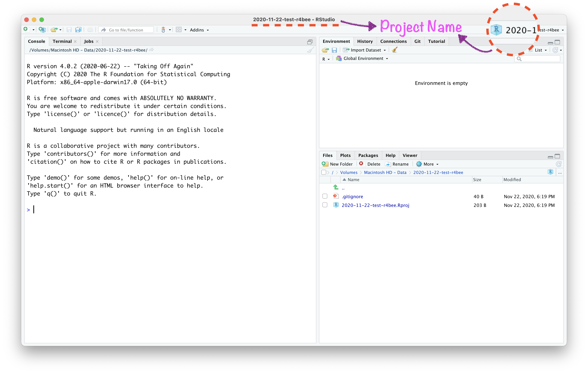Open the test-r4bee project menu in the top right
The height and width of the screenshot is (374, 588).
551,30
